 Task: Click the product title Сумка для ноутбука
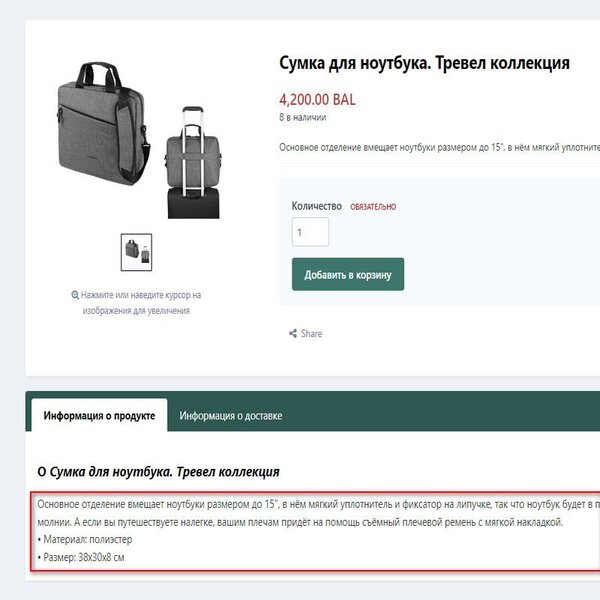[424, 63]
